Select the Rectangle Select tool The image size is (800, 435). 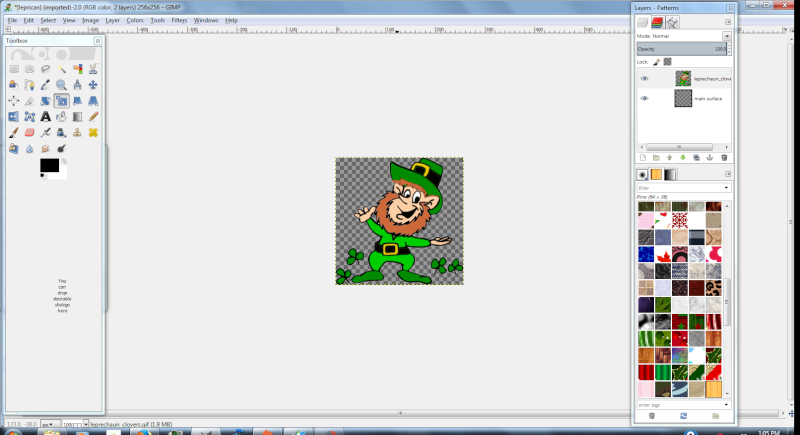coord(14,69)
